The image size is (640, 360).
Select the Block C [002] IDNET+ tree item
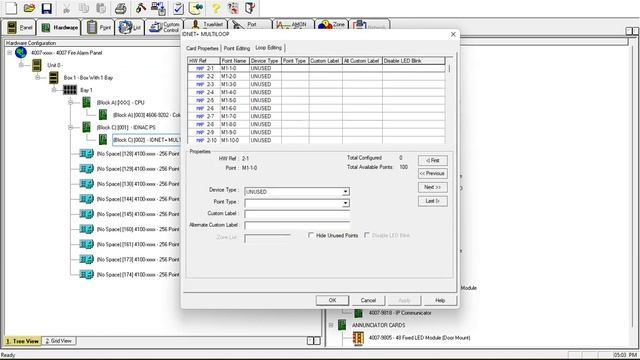click(146, 140)
